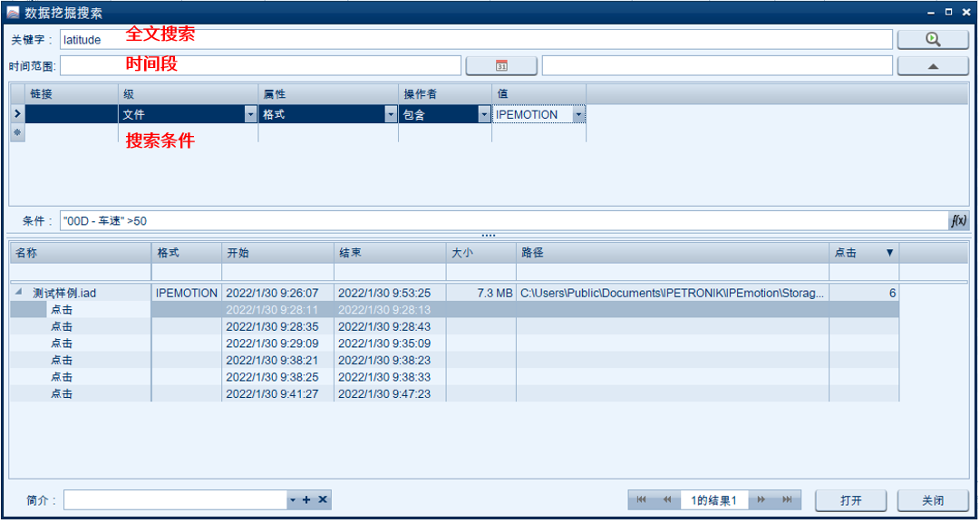Image resolution: width=980 pixels, height=523 pixels.
Task: Select the condition row arrow indicator
Action: tap(17, 114)
